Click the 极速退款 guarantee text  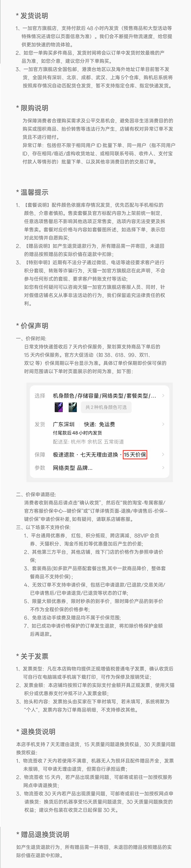[x=63, y=455]
